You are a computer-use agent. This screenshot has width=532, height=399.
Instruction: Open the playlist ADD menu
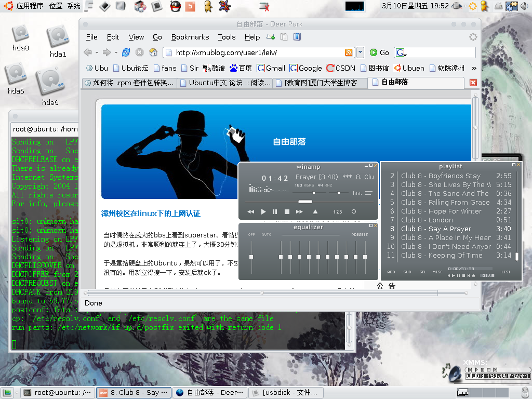pyautogui.click(x=391, y=272)
